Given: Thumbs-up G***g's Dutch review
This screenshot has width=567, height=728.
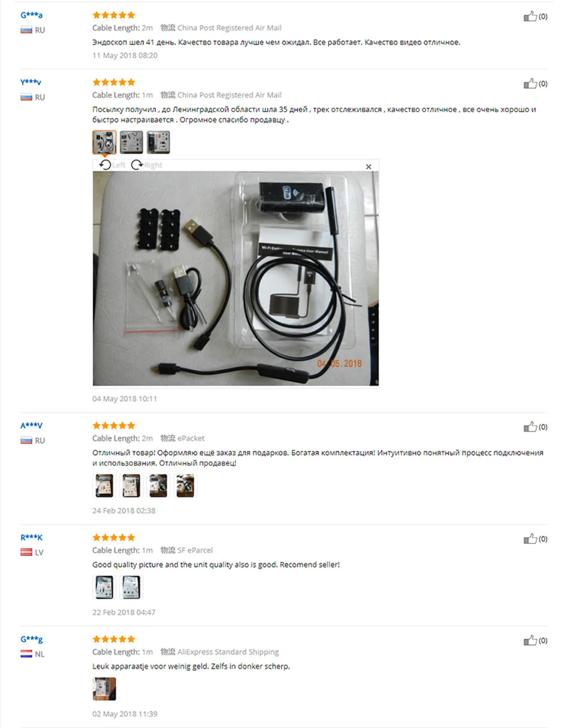Looking at the screenshot, I should click(x=530, y=641).
